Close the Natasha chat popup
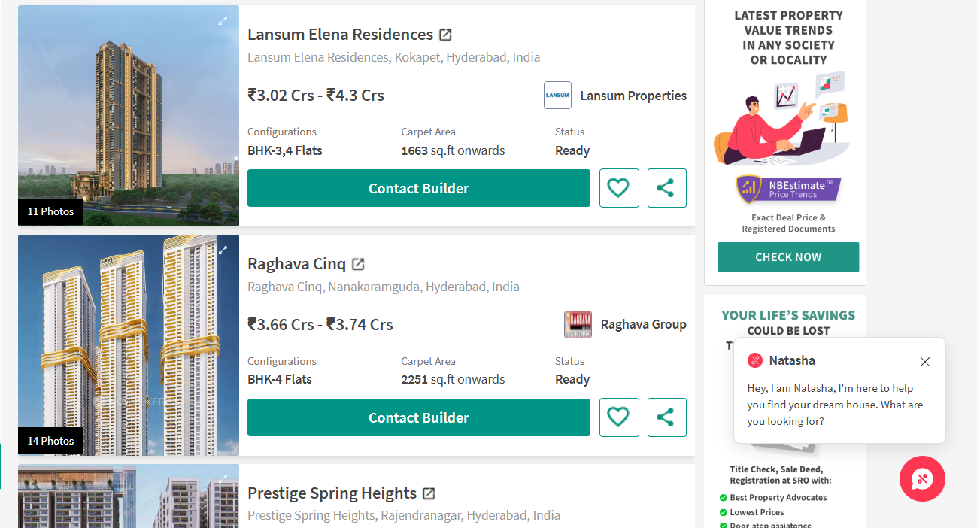980x528 pixels. [x=925, y=362]
